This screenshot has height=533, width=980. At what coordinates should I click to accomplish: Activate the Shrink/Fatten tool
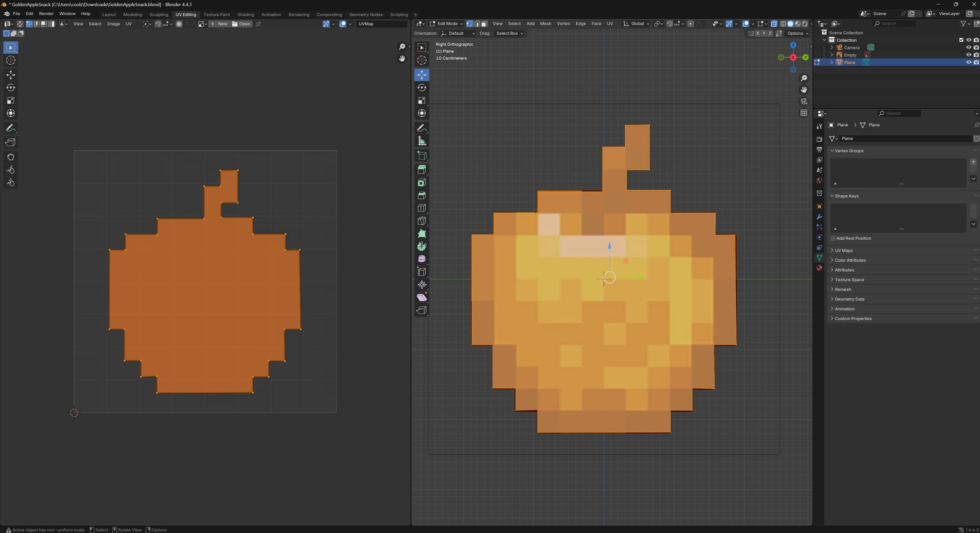click(x=422, y=285)
